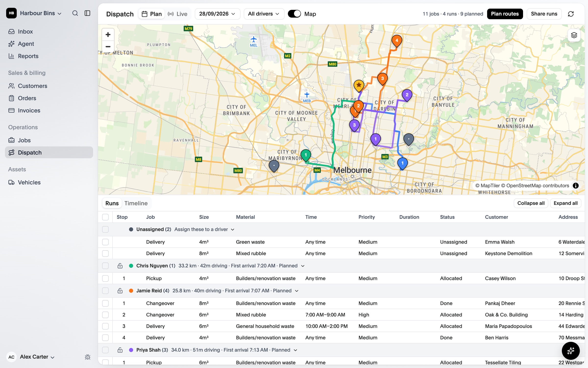
Task: Collapse the Jamie Reid run chevron
Action: pyautogui.click(x=297, y=291)
